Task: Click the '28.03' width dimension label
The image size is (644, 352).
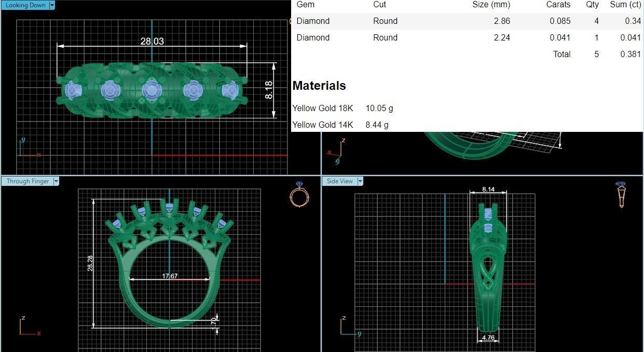Action: pyautogui.click(x=152, y=41)
